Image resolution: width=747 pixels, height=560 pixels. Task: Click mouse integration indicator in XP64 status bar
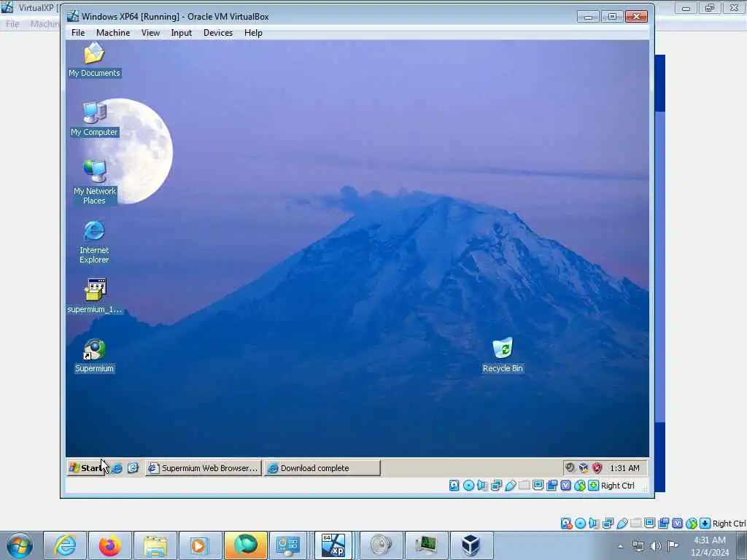click(x=580, y=485)
